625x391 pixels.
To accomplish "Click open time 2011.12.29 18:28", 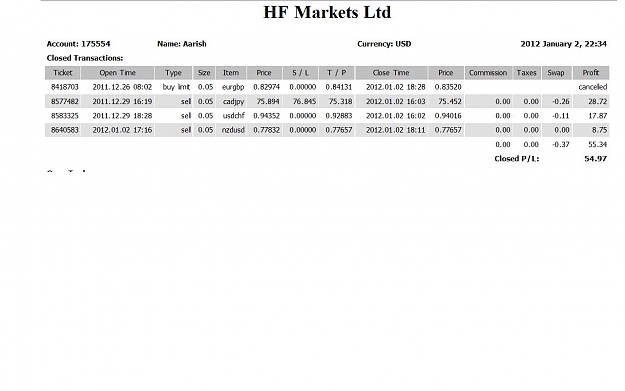I will click(x=122, y=116).
